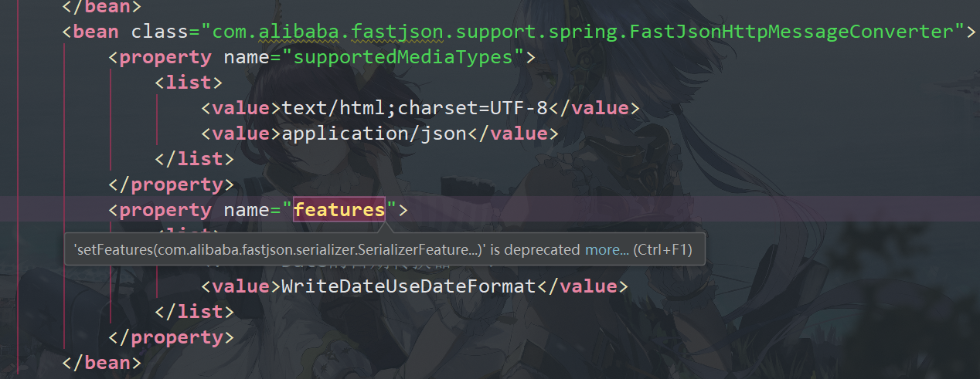Click the application/json value text
Viewport: 980px width, 379px height.
pyautogui.click(x=374, y=134)
